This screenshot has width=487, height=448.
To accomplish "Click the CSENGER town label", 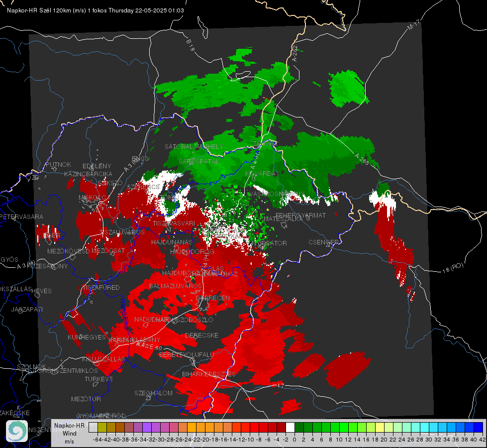I will tap(323, 242).
